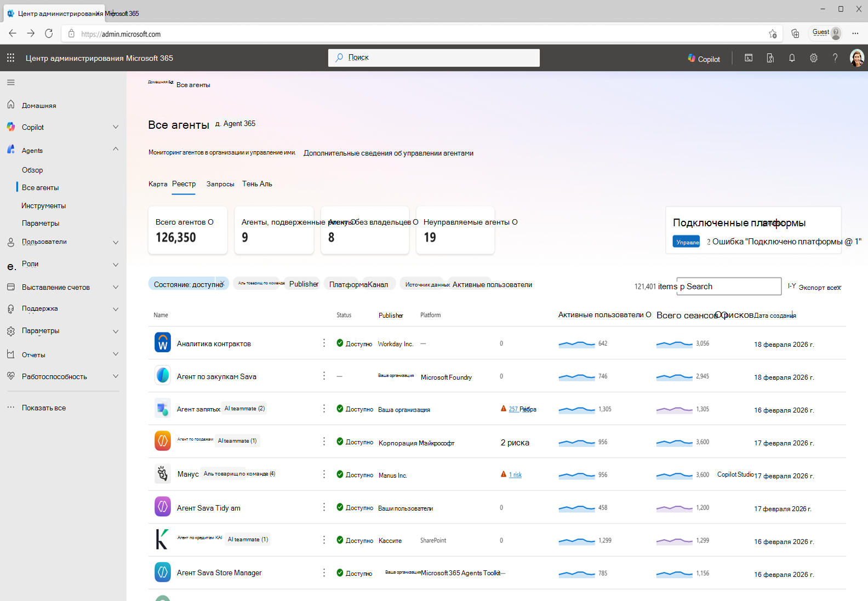Add this page to browser favorites
Image resolution: width=868 pixels, height=601 pixels.
(773, 34)
